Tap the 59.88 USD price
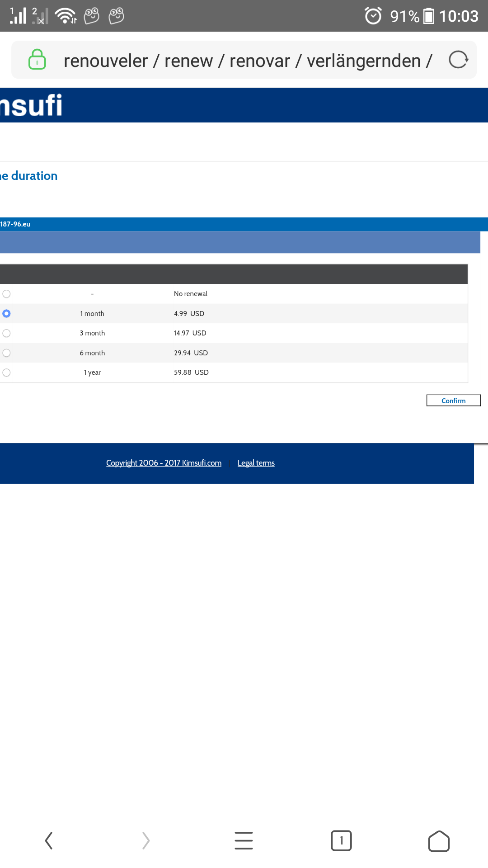This screenshot has width=488, height=868. pos(191,373)
